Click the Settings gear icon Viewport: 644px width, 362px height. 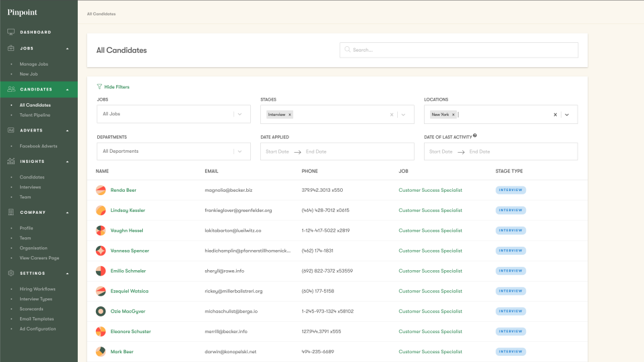click(11, 274)
